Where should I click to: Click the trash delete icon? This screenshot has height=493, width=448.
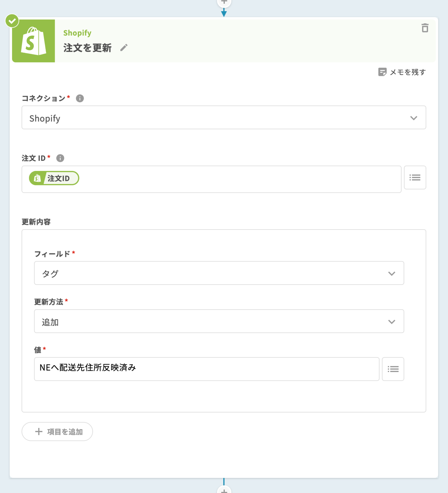tap(425, 28)
